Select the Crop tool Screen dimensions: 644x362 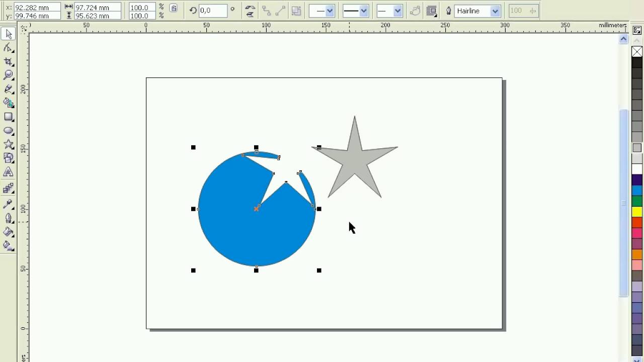pos(9,62)
